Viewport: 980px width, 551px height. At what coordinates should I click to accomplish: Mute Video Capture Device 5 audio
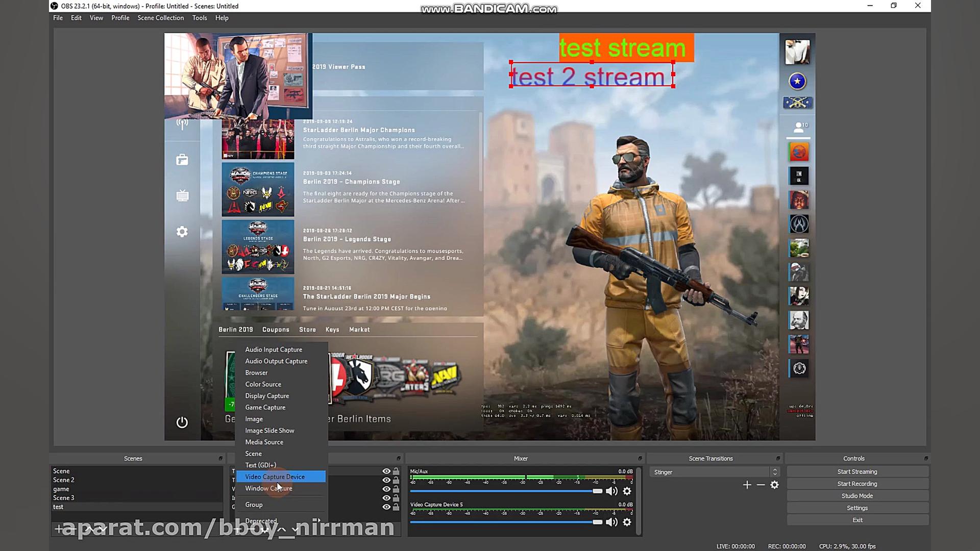611,522
